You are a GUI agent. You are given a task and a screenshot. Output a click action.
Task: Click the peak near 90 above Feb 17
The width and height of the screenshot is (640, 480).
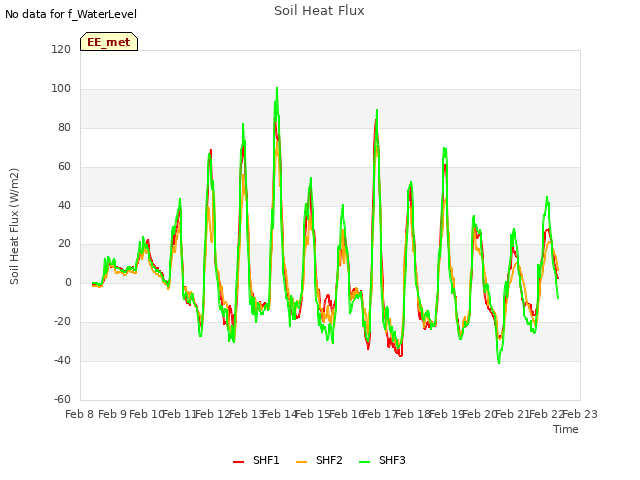tap(377, 110)
